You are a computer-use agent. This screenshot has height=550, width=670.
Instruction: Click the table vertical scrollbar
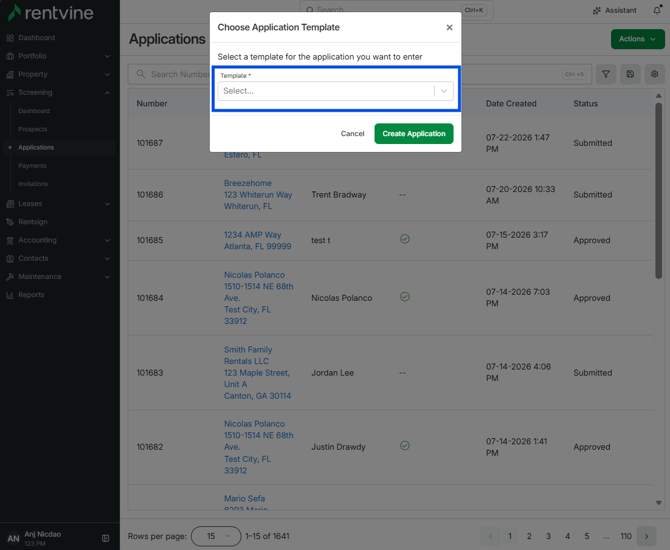pyautogui.click(x=658, y=191)
